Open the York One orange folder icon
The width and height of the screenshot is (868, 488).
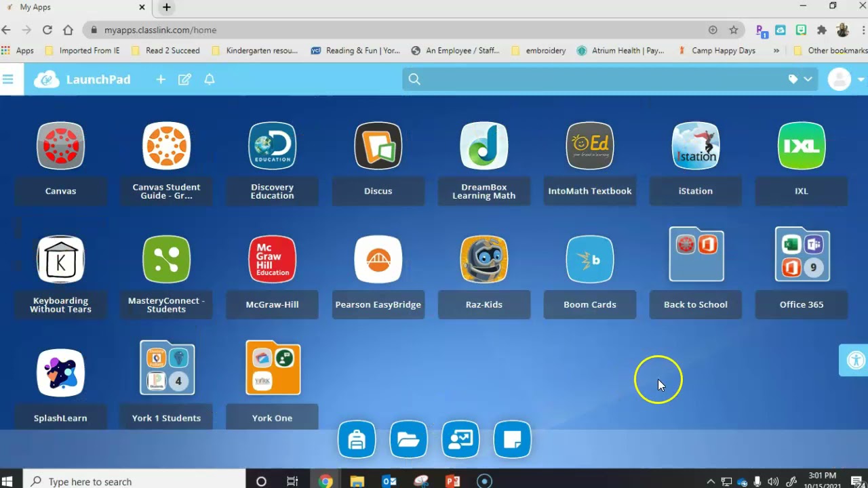[x=273, y=367]
